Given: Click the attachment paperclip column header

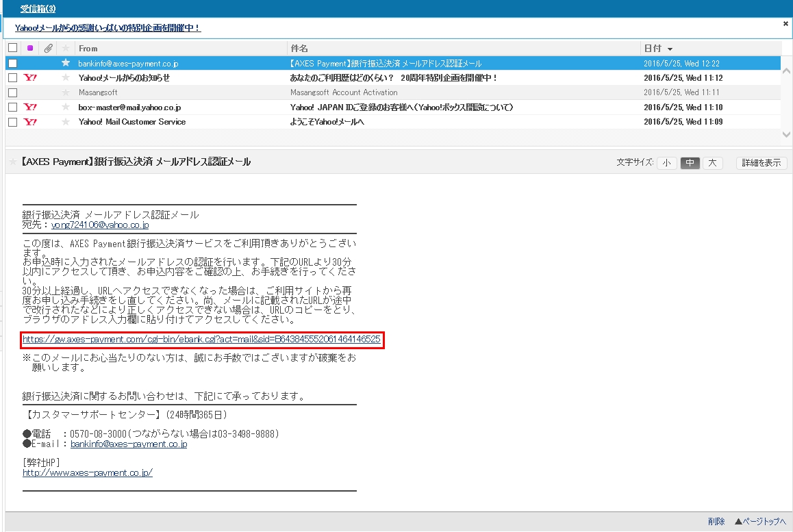Looking at the screenshot, I should 48,49.
